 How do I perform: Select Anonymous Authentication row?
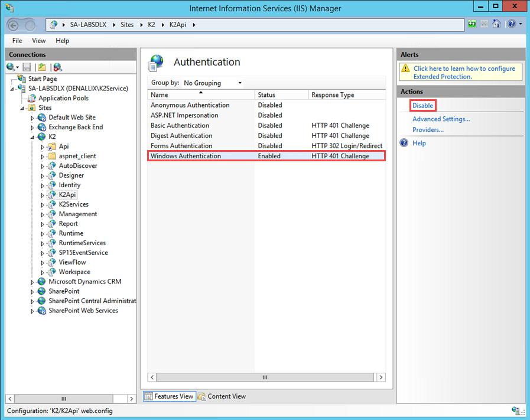(x=266, y=105)
